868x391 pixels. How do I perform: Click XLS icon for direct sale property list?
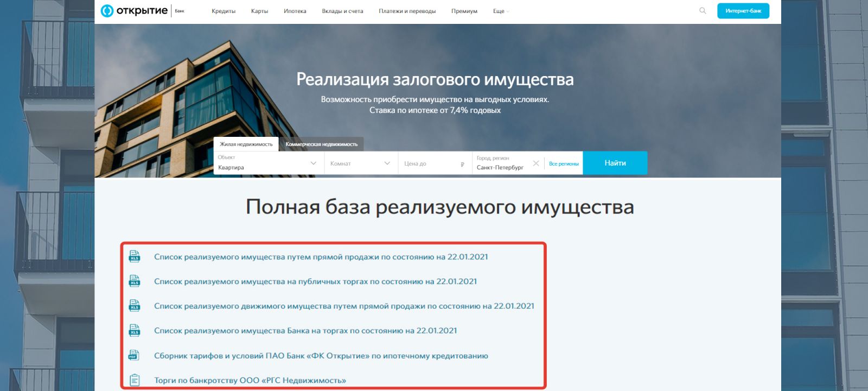click(x=135, y=256)
